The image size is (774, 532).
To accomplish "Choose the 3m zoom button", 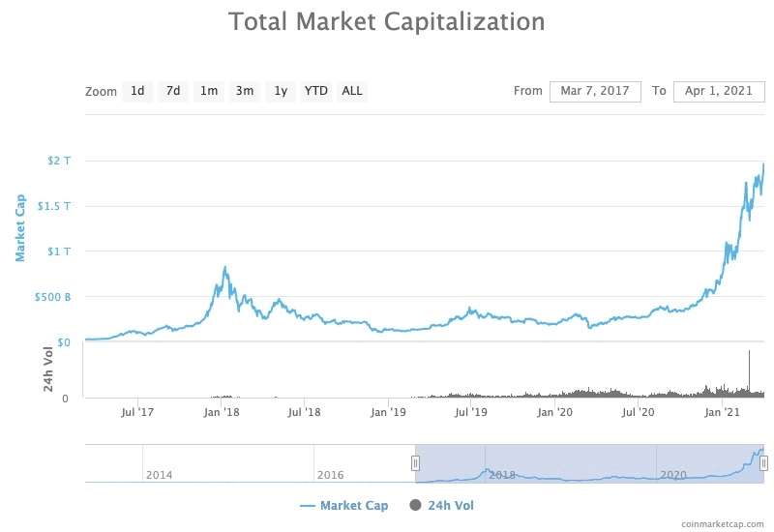I will (245, 91).
